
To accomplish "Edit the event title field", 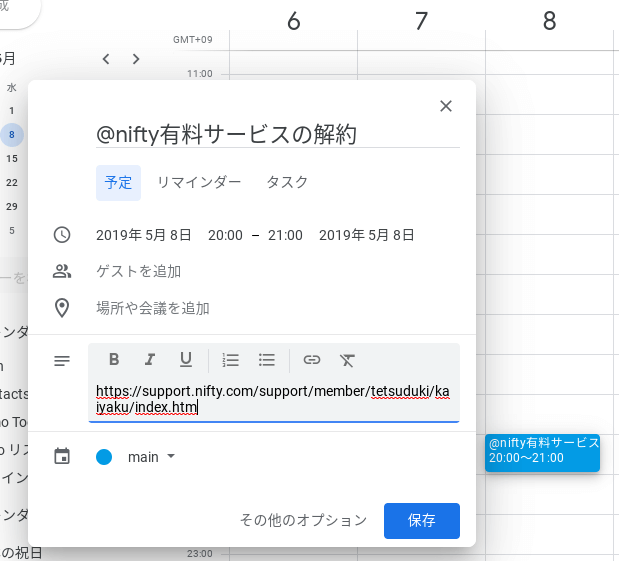I will (278, 134).
